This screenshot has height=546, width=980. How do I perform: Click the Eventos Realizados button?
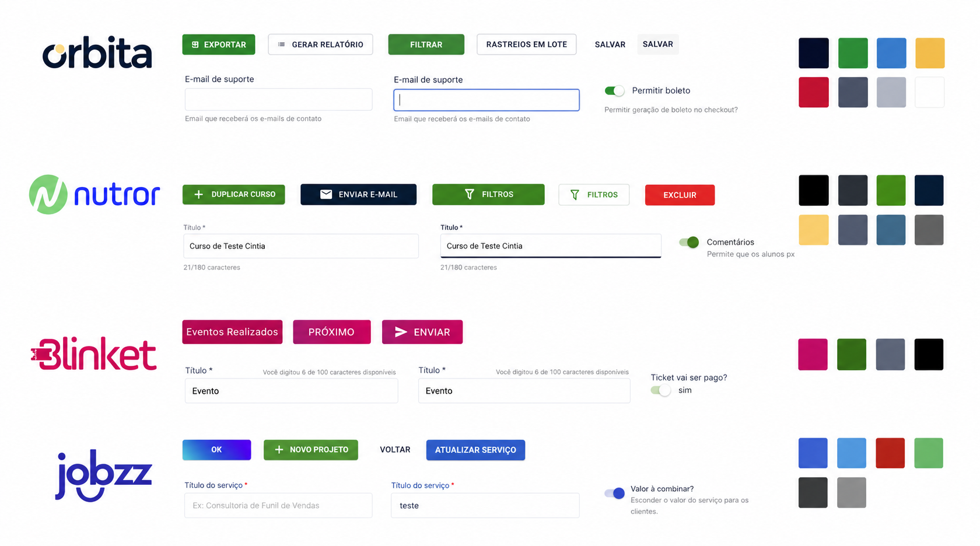click(232, 332)
